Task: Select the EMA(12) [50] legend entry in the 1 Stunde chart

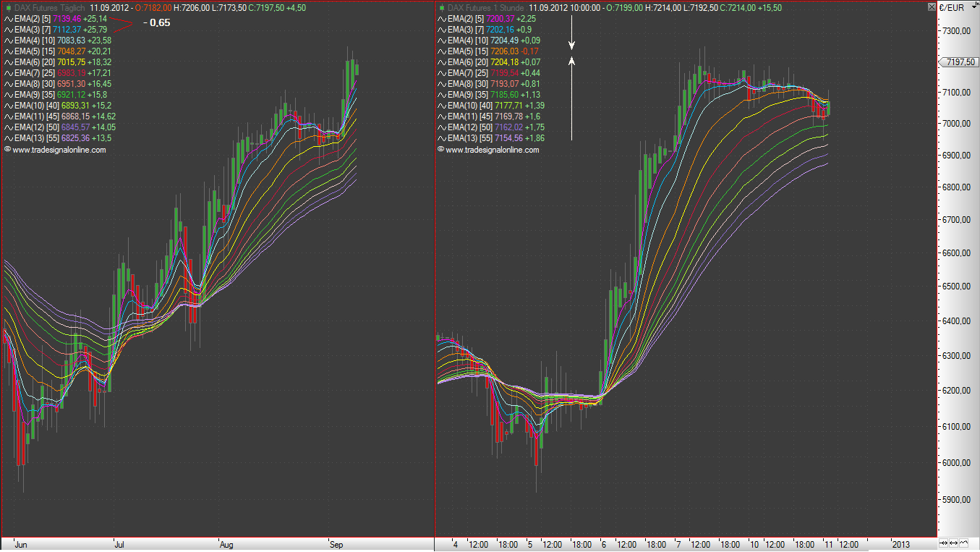Action: (x=491, y=127)
